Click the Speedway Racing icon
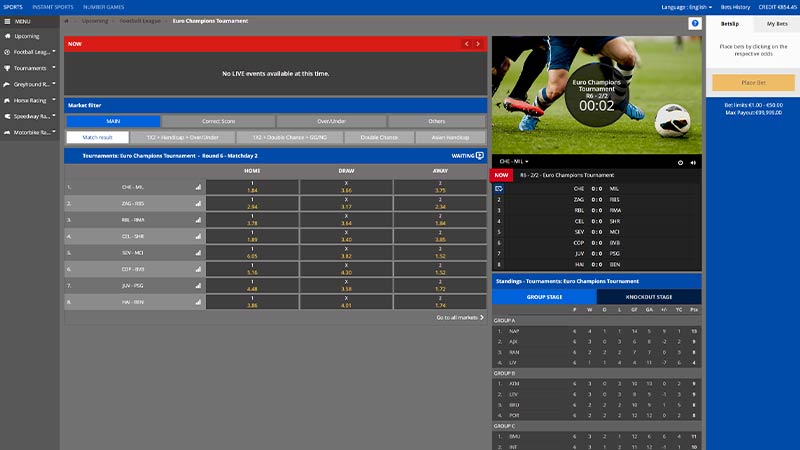800x450 pixels. [x=7, y=116]
